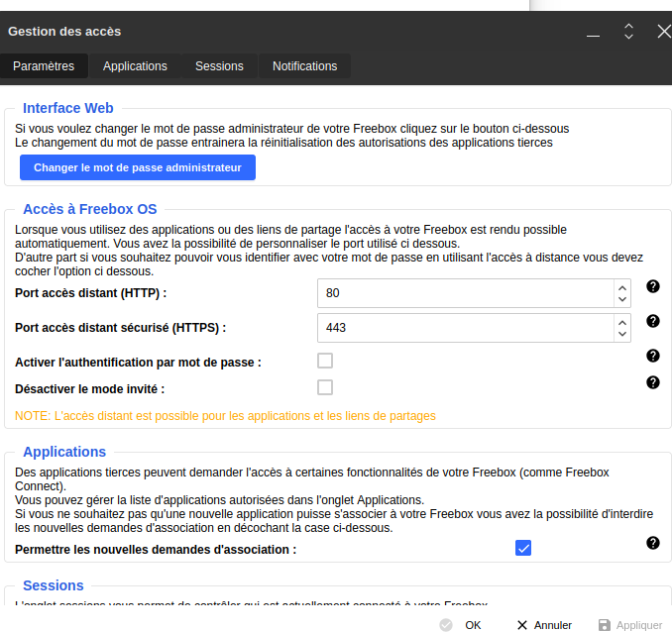The image size is (672, 632).
Task: Close the Gestion des accès window
Action: tap(664, 32)
